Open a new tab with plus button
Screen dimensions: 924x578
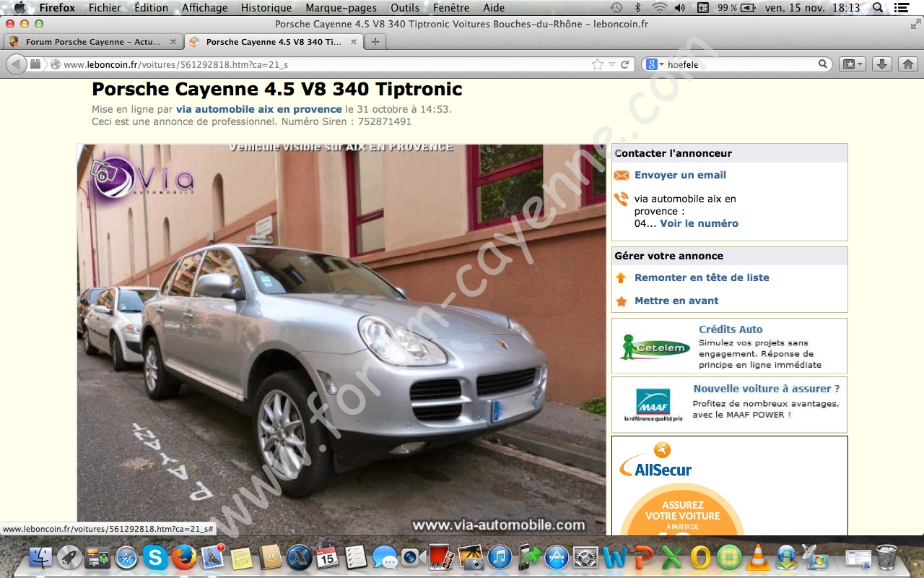pos(375,42)
